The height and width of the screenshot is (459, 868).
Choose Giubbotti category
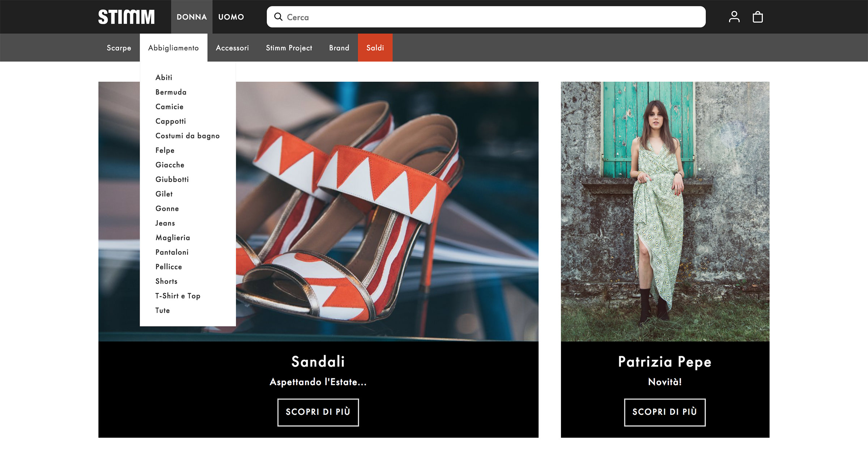tap(172, 179)
